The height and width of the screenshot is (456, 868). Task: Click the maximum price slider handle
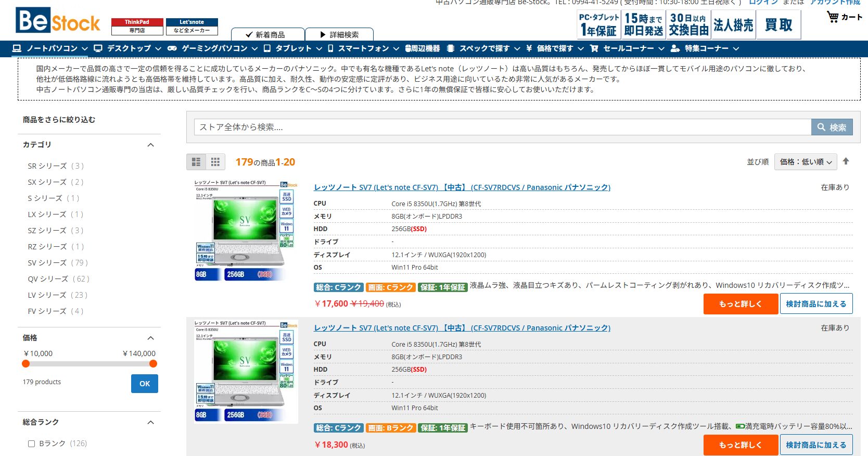pyautogui.click(x=153, y=364)
